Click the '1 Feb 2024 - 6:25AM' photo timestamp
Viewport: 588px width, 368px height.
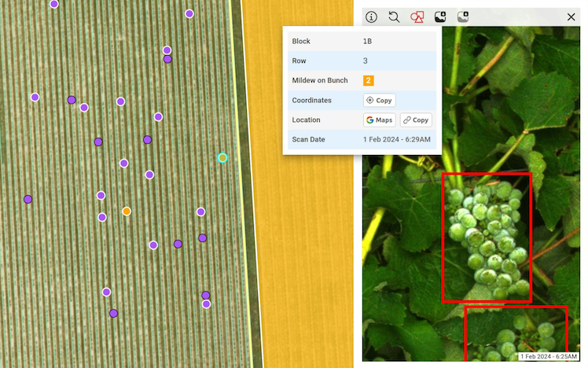point(548,356)
